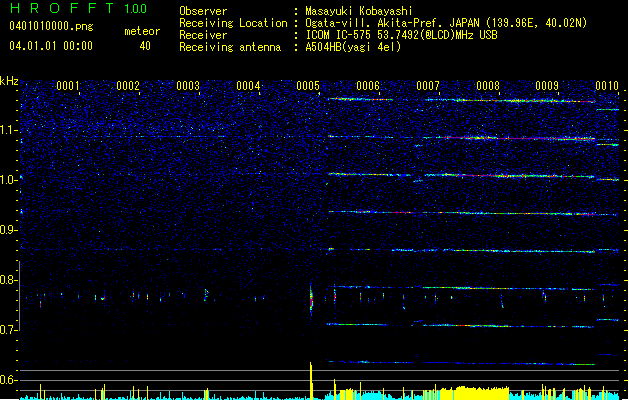Click the tallest yellow spike in the power graph
Screen dimensions: 629x400
(310, 381)
